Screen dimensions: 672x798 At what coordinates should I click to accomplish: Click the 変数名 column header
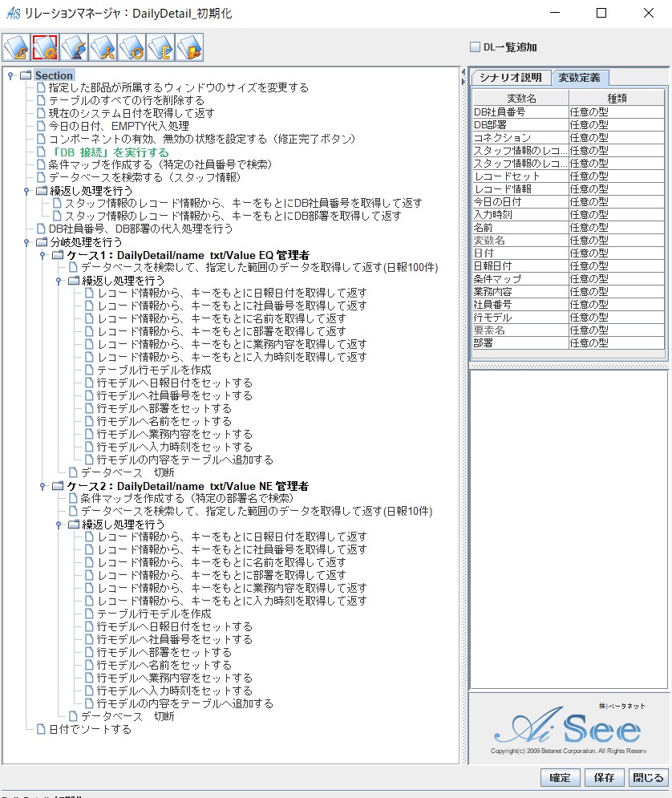click(521, 98)
